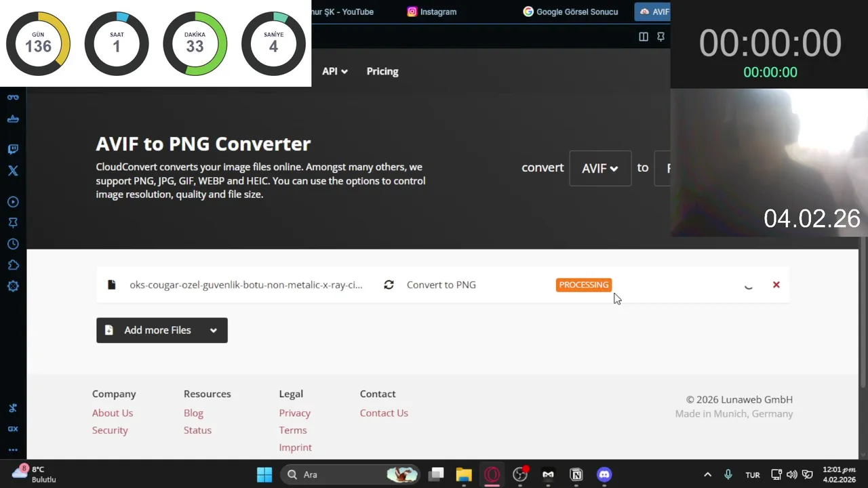Open the Terms link
This screenshot has height=488, width=868.
[x=293, y=430]
